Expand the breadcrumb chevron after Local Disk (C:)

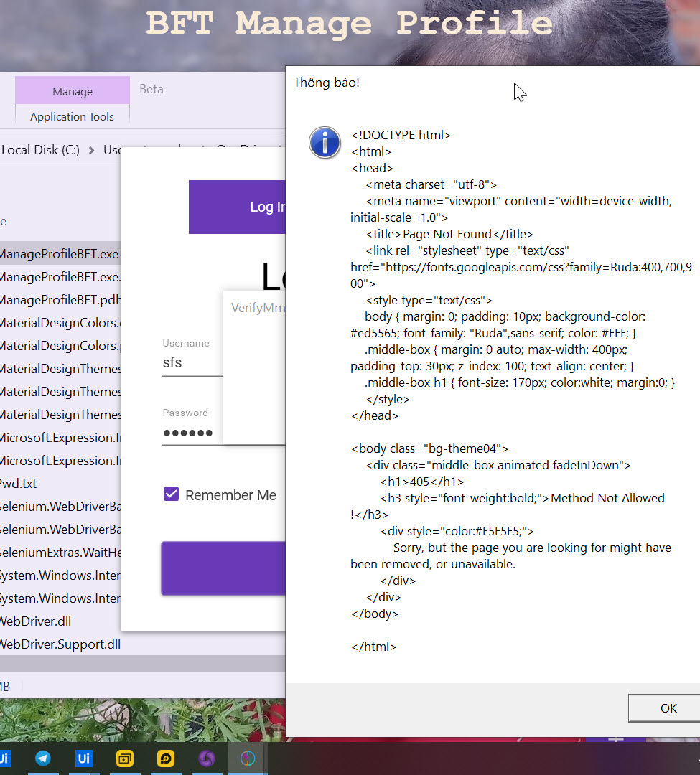coord(91,150)
